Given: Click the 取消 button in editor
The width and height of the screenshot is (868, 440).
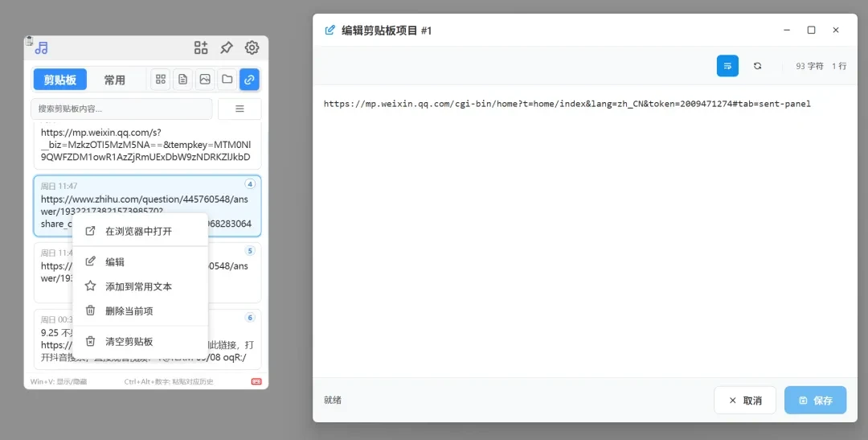Looking at the screenshot, I should pos(744,400).
